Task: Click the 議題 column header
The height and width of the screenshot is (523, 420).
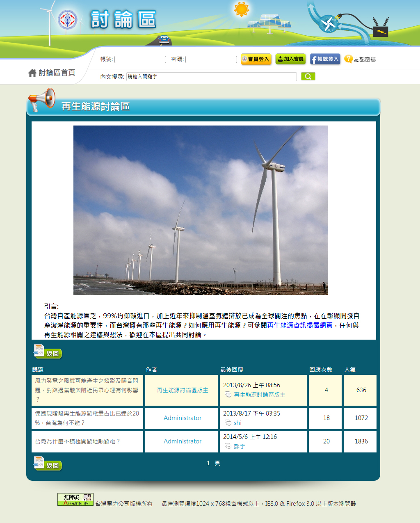Action: coord(38,370)
